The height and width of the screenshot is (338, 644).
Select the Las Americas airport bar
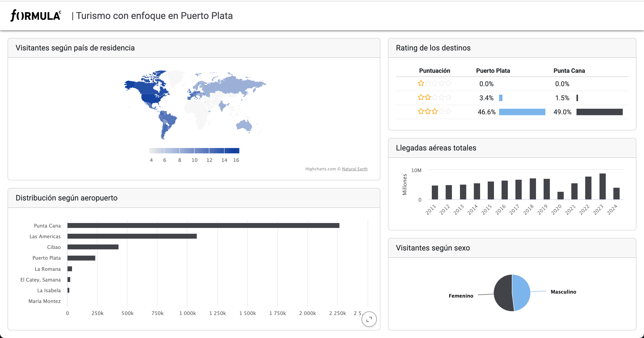click(x=132, y=236)
